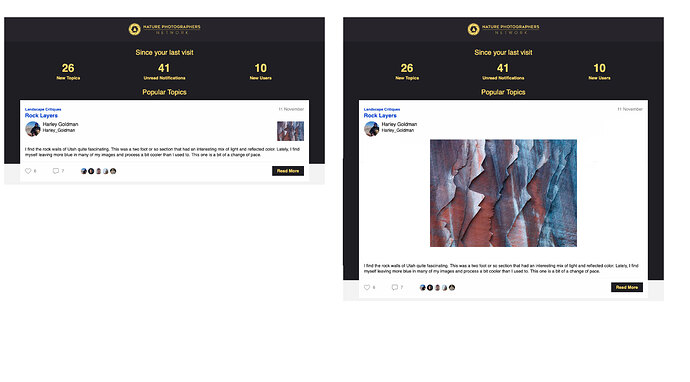This screenshot has height=382, width=690.
Task: Click comment bubble icon in small-thumbnail email
Action: click(56, 171)
